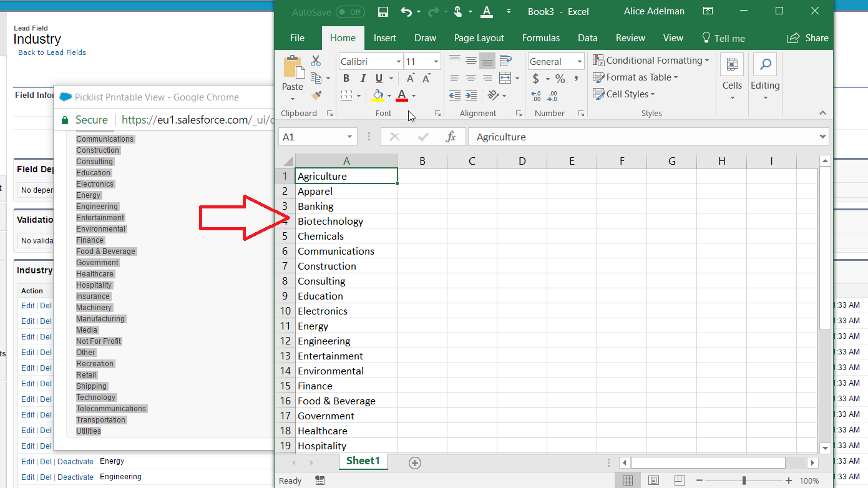868x488 pixels.
Task: Click the Accounting dollar format icon
Action: (x=535, y=79)
